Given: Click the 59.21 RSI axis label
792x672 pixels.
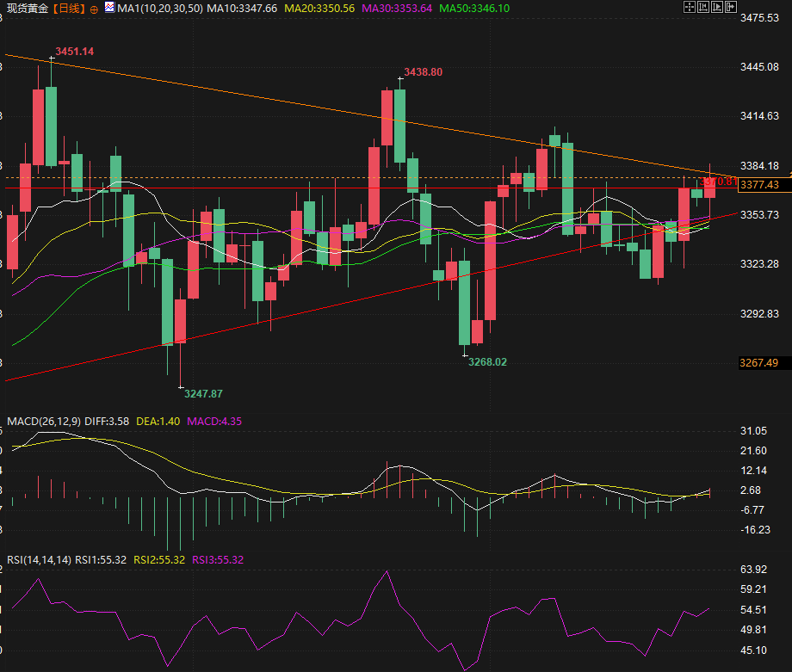Looking at the screenshot, I should (x=753, y=589).
